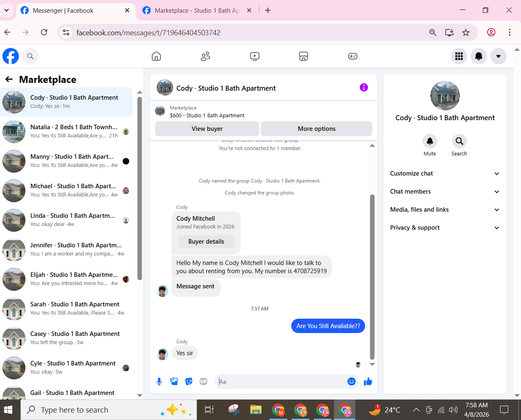Open Cyle Studio 1 Bath chat
The image size is (521, 420).
[66, 368]
